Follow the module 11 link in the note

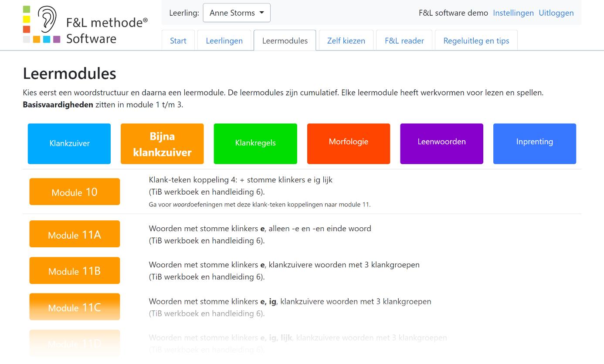(x=366, y=205)
